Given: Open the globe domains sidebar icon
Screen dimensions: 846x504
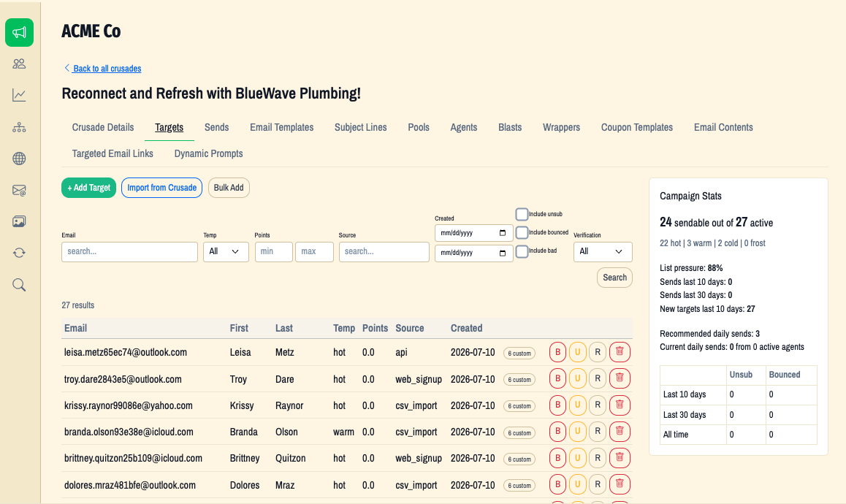Looking at the screenshot, I should 20,159.
